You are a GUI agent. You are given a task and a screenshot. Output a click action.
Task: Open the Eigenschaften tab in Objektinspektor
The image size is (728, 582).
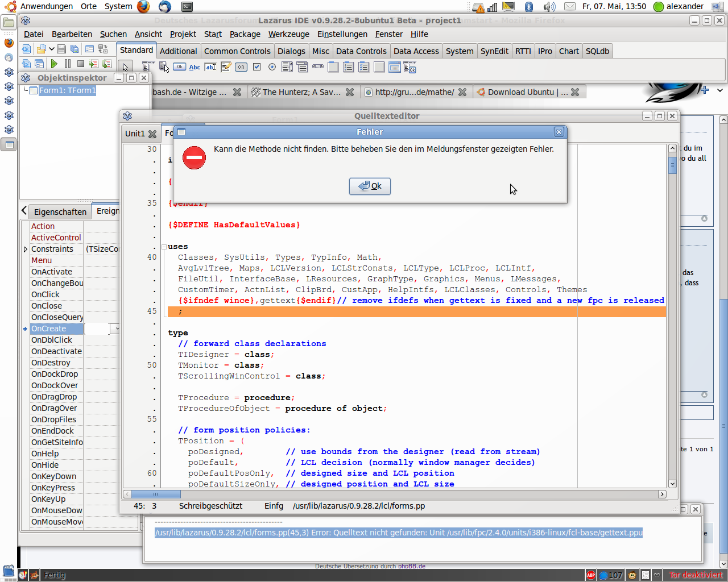60,211
